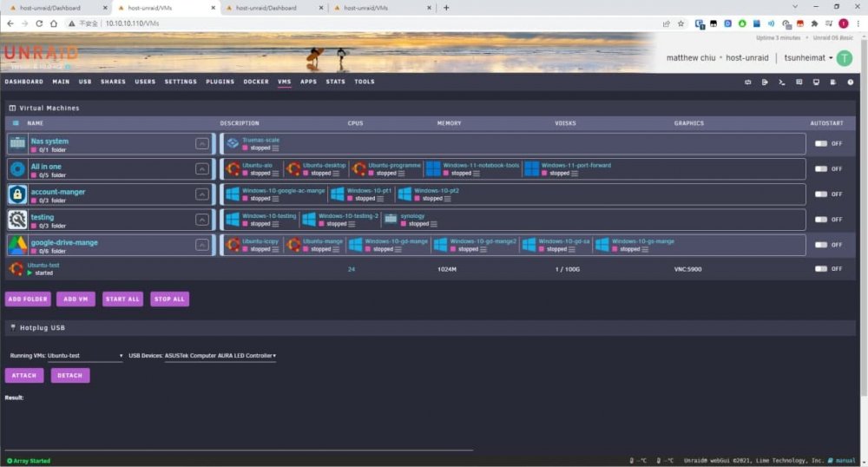Click the Ubuntu-desktop VM icon
This screenshot has width=868, height=467.
coord(293,168)
